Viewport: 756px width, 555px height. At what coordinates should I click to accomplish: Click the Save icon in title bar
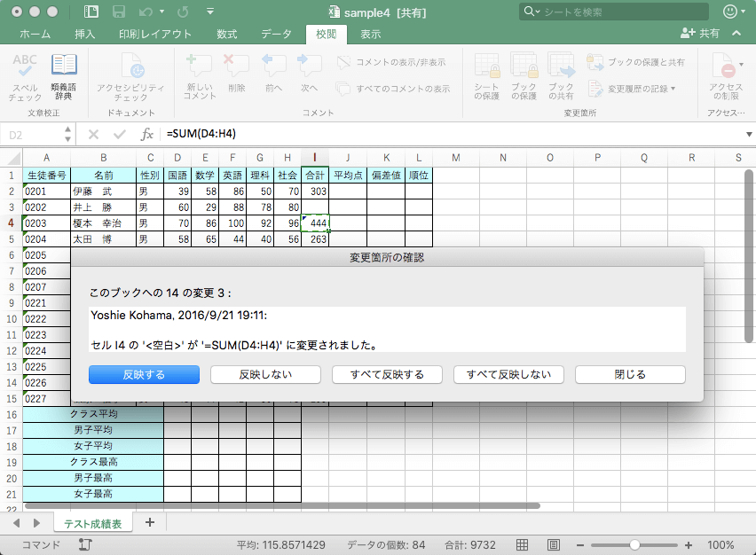[x=119, y=12]
